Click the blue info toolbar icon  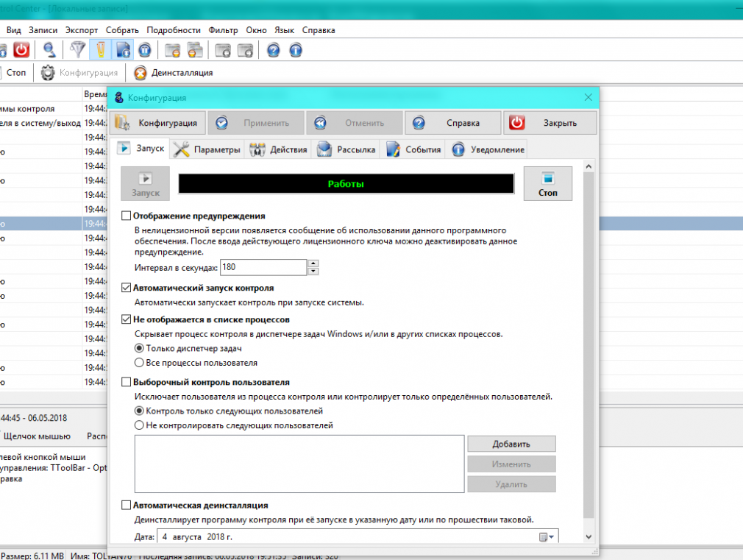click(x=296, y=50)
